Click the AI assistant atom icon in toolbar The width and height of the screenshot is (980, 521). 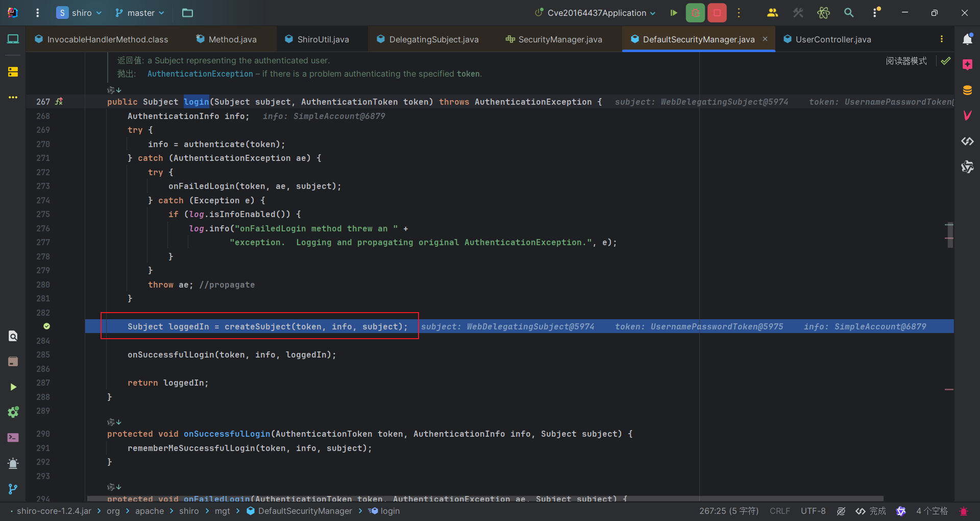pos(823,13)
